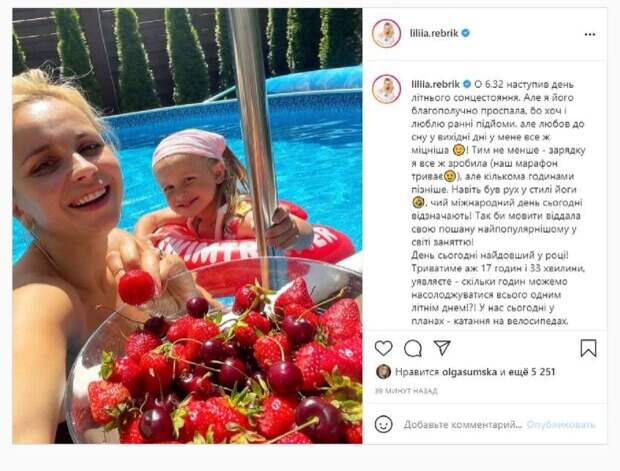Click the verified badge in caption
The image size is (620, 471).
point(467,84)
